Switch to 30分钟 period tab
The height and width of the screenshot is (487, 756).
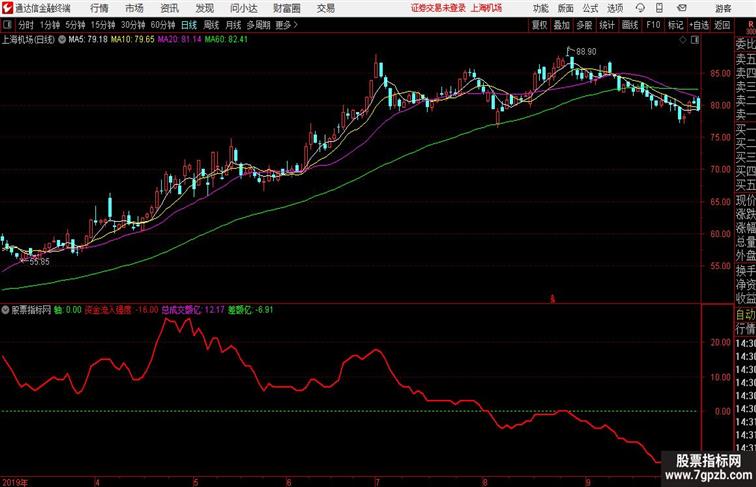coord(133,25)
